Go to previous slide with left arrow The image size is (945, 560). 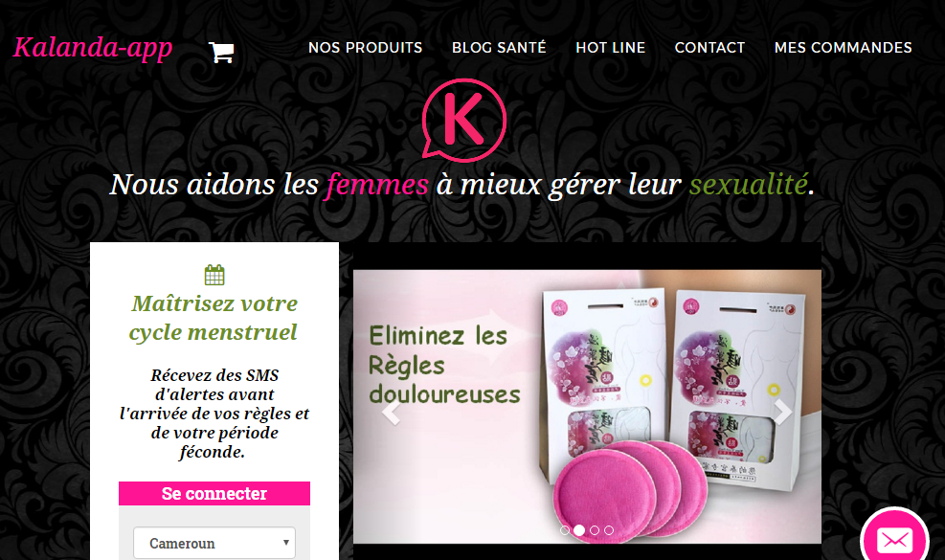point(392,413)
